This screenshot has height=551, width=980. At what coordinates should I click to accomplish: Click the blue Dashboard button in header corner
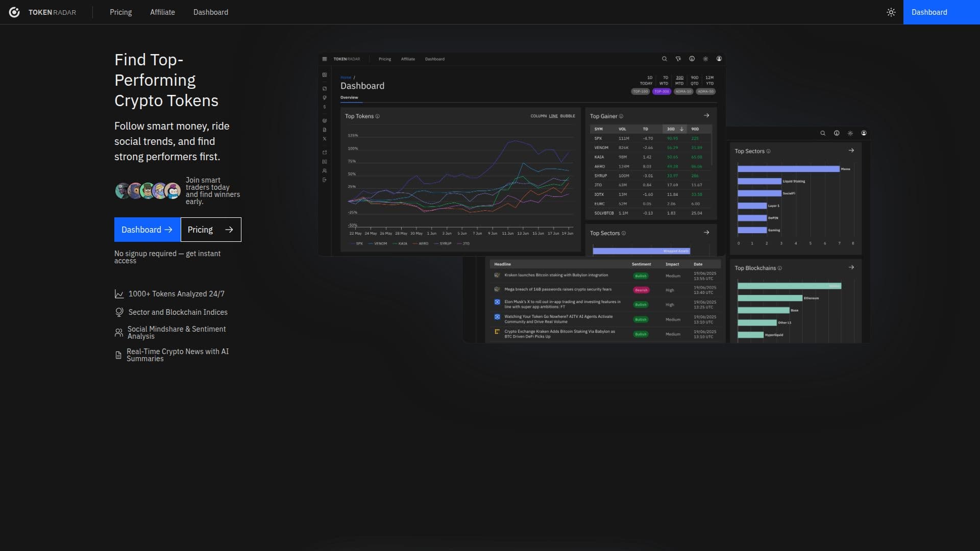(941, 12)
